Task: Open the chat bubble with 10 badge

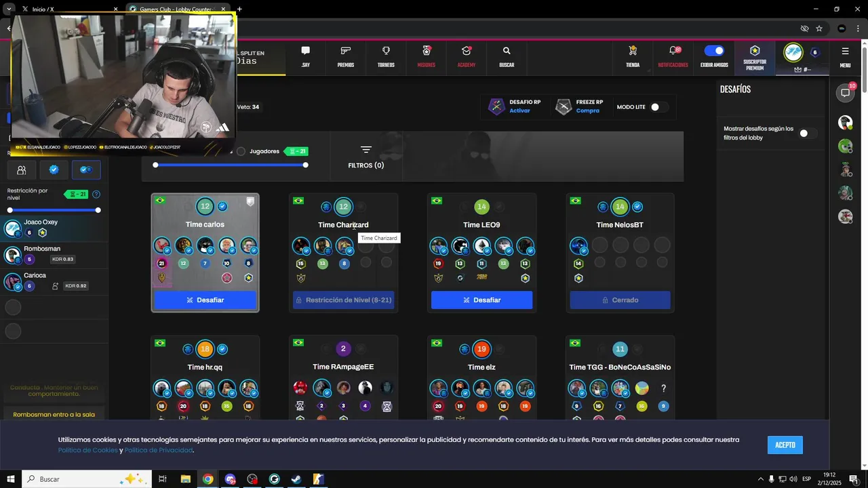Action: pyautogui.click(x=846, y=93)
